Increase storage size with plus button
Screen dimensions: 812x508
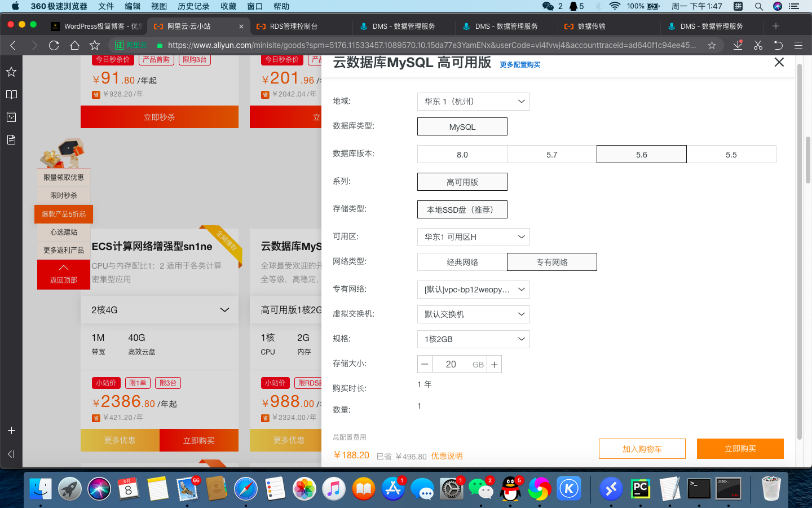coord(494,364)
